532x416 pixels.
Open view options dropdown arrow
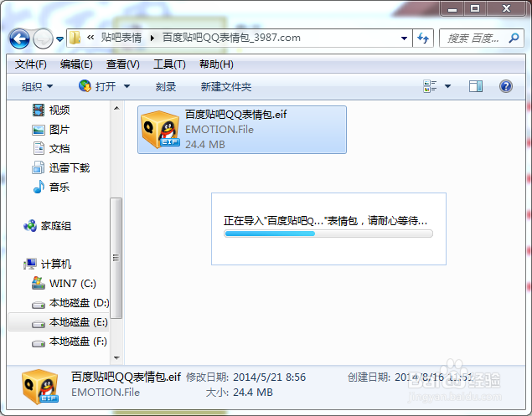(448, 86)
